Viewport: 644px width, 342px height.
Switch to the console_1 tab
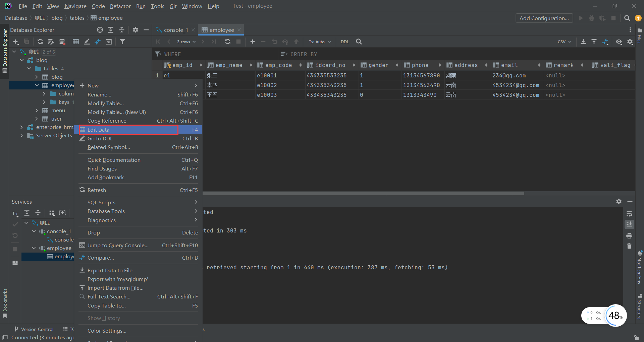[x=175, y=30]
